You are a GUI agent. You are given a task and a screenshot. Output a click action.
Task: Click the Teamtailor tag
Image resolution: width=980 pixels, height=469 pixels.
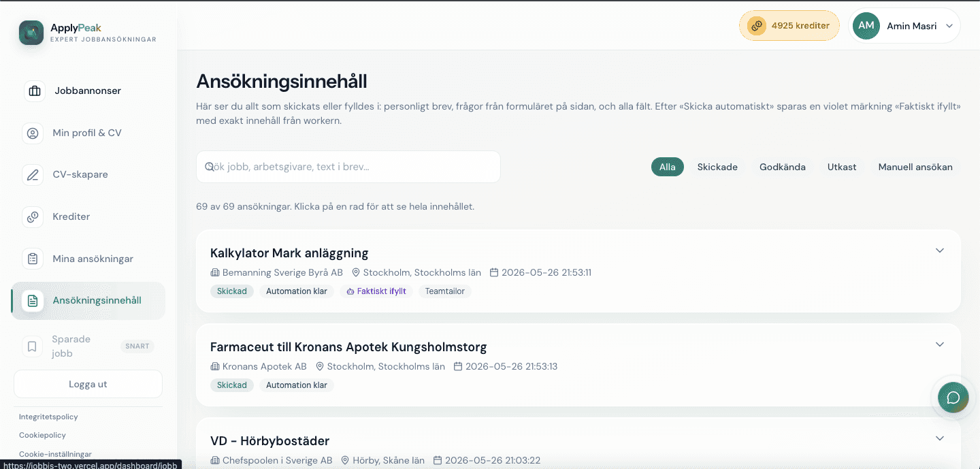click(x=445, y=291)
